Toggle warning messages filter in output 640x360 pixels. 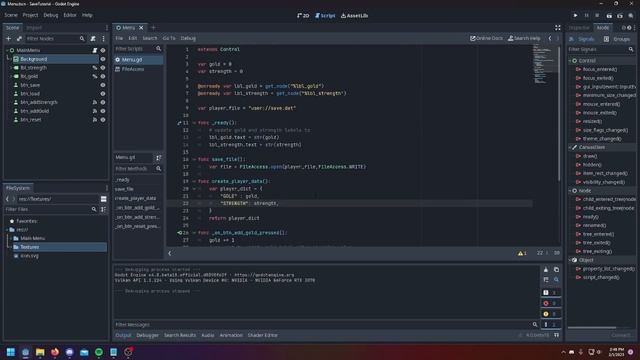(551, 314)
